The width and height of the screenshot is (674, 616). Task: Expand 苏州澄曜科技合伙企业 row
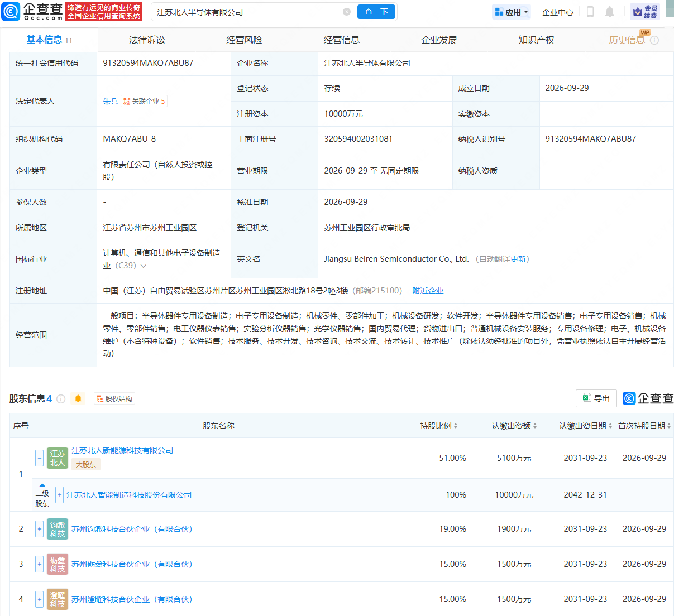(39, 599)
